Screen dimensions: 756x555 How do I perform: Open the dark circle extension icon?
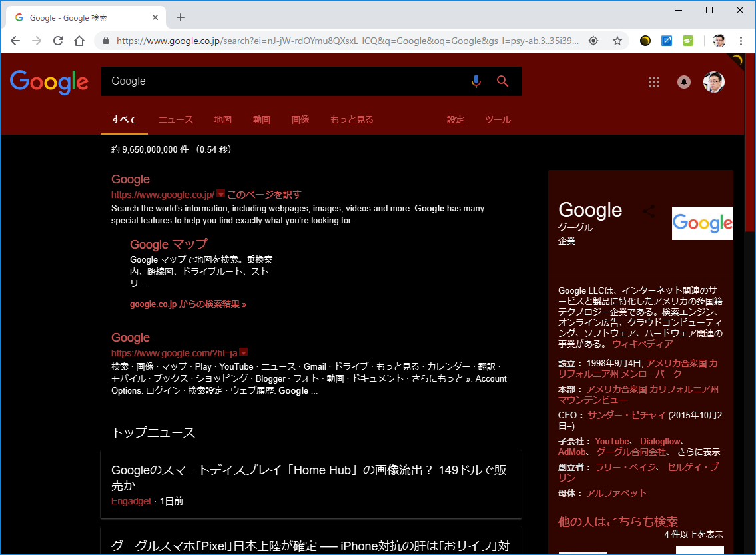[645, 41]
